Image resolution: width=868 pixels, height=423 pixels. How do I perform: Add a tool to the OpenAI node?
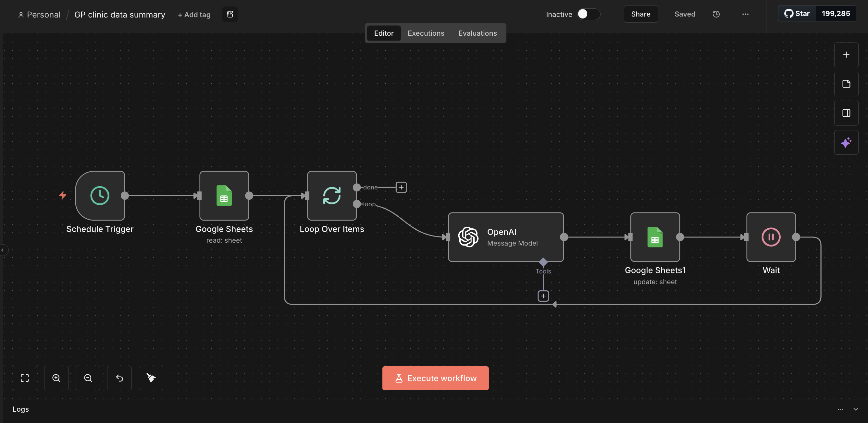(543, 296)
